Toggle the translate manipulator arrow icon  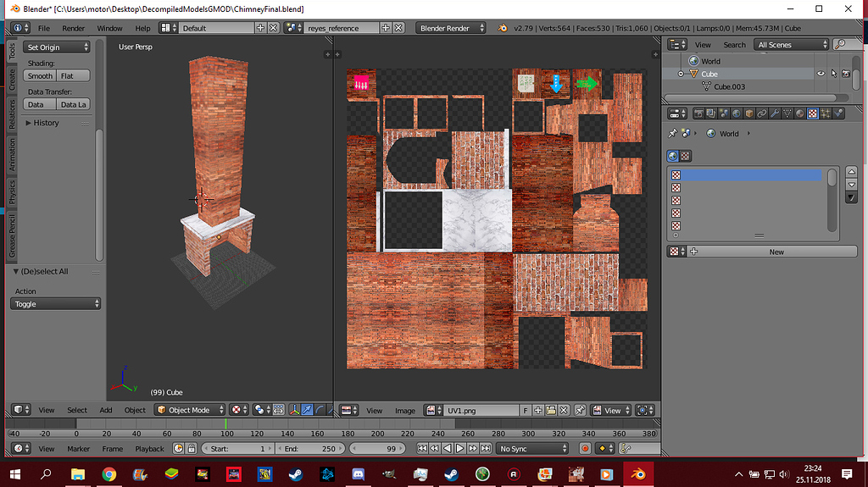307,410
